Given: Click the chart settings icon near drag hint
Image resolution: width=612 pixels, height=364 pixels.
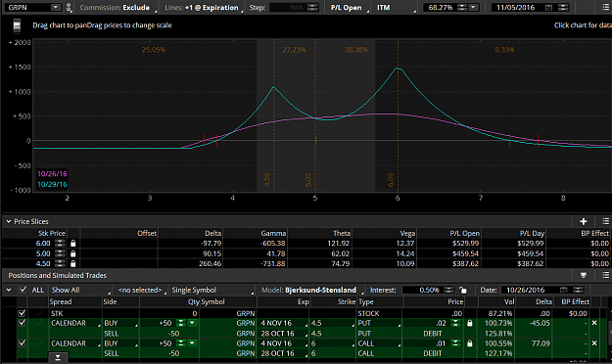Looking at the screenshot, I should pyautogui.click(x=17, y=25).
